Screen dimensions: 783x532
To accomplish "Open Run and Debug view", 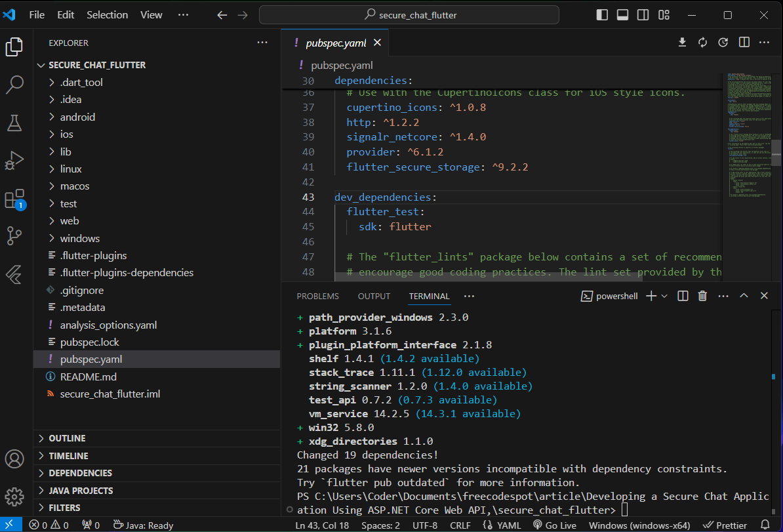I will point(14,160).
